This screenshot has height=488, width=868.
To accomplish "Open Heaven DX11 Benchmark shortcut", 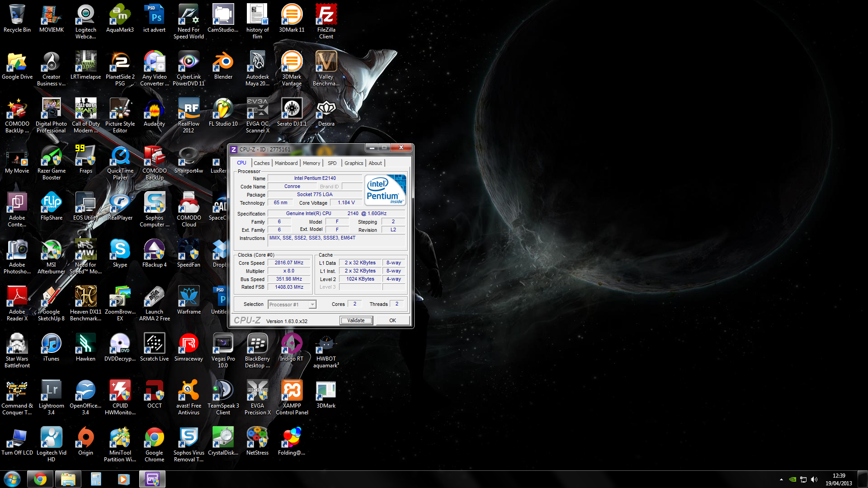I will coord(86,303).
